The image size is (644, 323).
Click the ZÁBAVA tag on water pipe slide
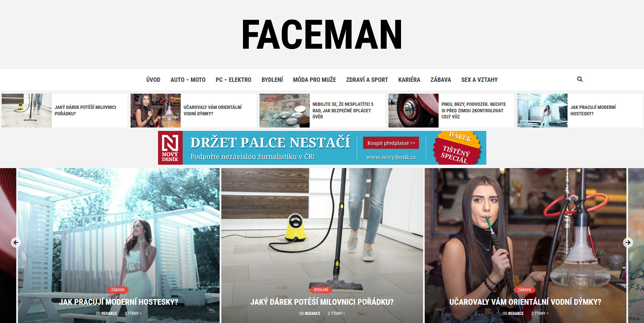[x=525, y=290]
